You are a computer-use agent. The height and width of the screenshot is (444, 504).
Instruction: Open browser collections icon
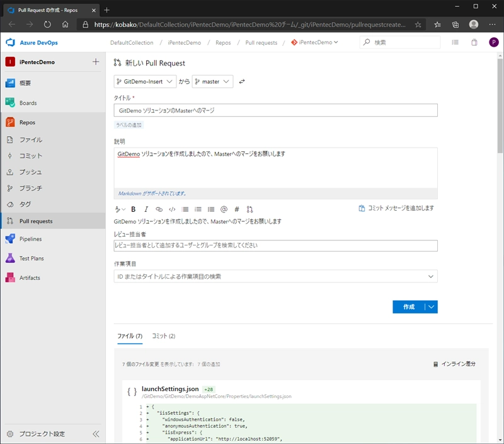pyautogui.click(x=455, y=25)
